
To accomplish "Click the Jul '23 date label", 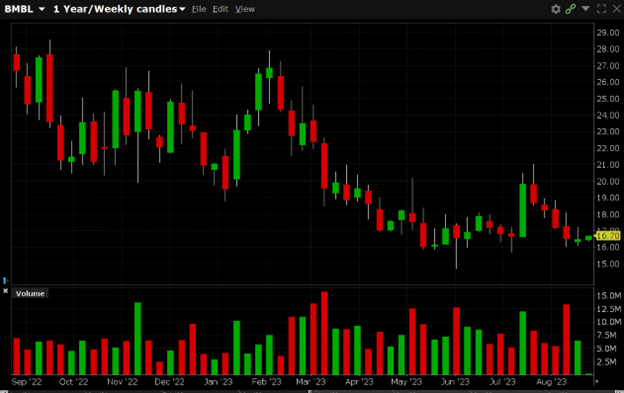I will pos(502,382).
